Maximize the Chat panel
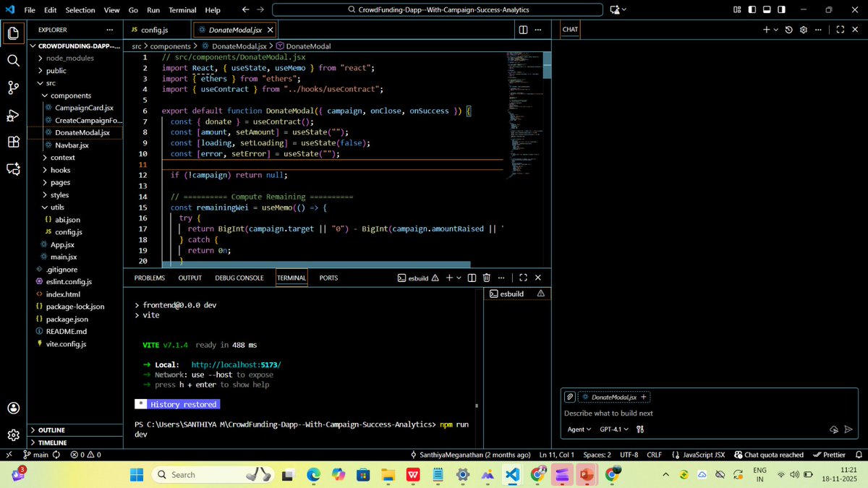 click(840, 30)
